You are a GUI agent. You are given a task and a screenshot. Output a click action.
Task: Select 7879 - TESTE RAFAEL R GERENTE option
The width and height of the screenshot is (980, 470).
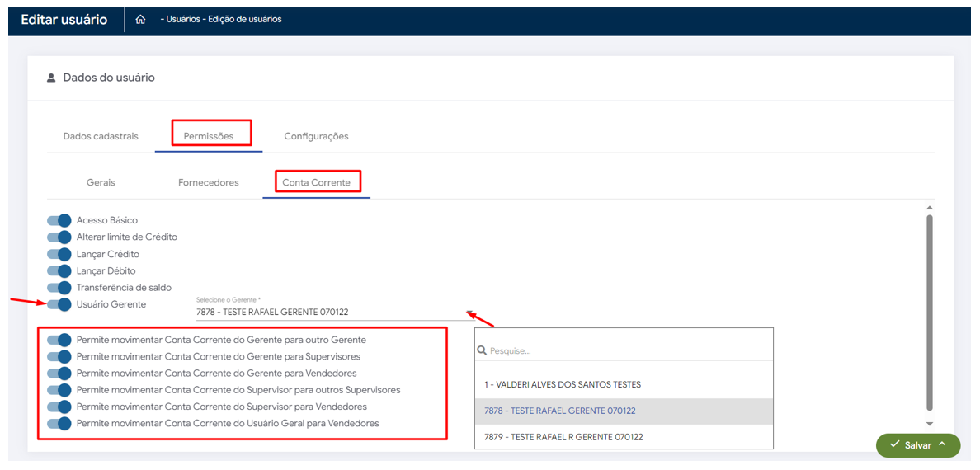coord(563,437)
